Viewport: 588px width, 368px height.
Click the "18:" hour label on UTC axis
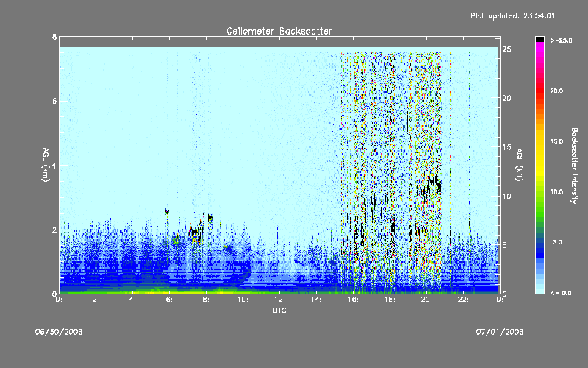click(390, 300)
